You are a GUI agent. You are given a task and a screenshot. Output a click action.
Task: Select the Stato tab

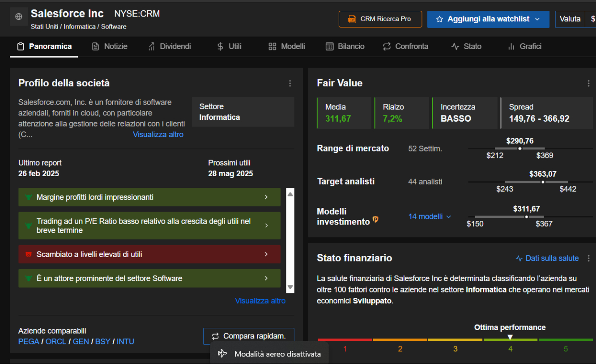466,47
